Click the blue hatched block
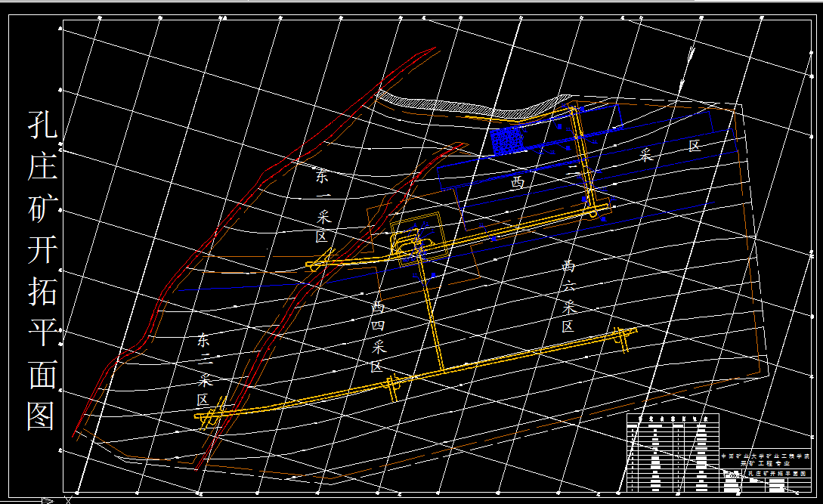 tap(508, 141)
